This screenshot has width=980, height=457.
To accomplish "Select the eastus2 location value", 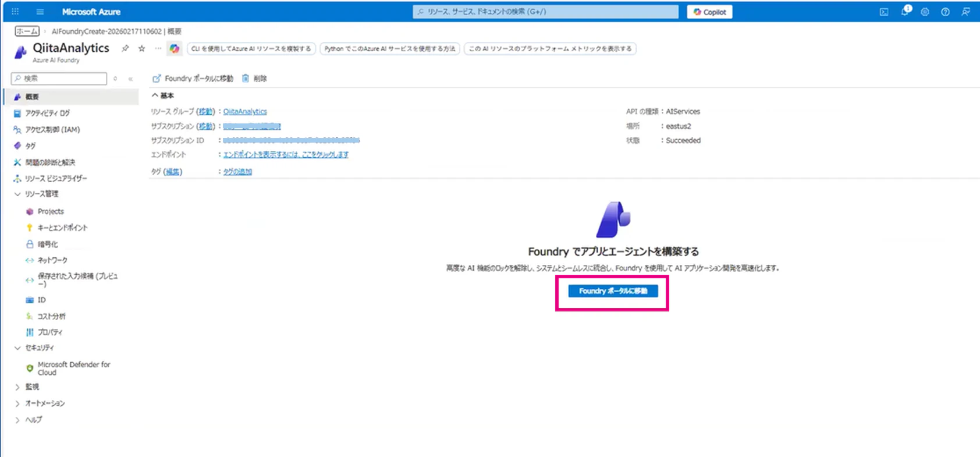I will pyautogui.click(x=679, y=126).
